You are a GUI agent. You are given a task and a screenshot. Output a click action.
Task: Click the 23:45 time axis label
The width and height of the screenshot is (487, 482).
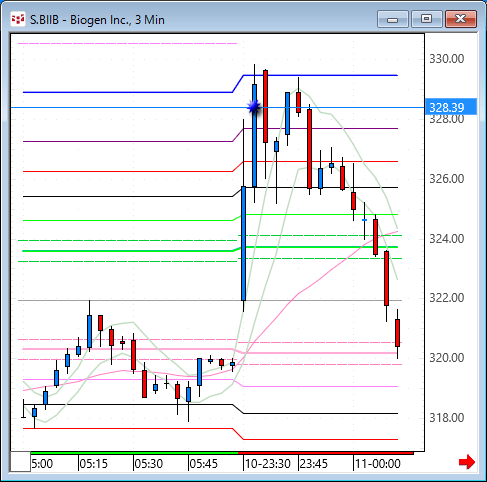coord(314,464)
